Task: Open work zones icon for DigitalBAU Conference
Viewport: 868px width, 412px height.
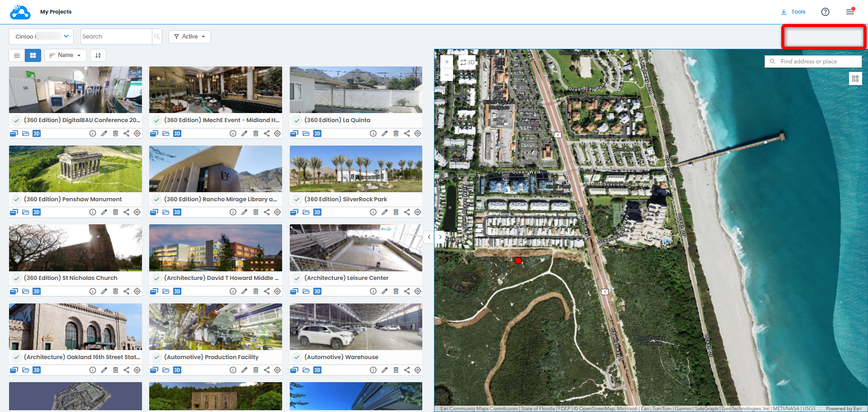Action: (14, 133)
